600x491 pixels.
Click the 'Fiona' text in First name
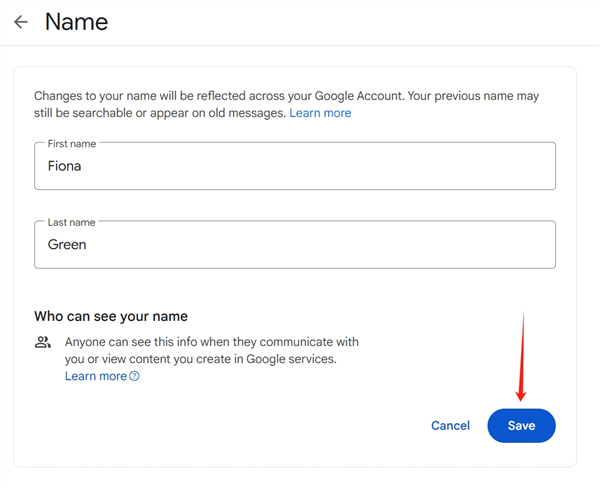click(65, 166)
